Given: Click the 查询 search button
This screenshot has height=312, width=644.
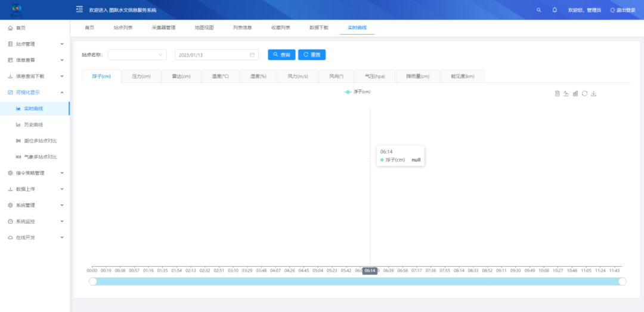Looking at the screenshot, I should [281, 55].
